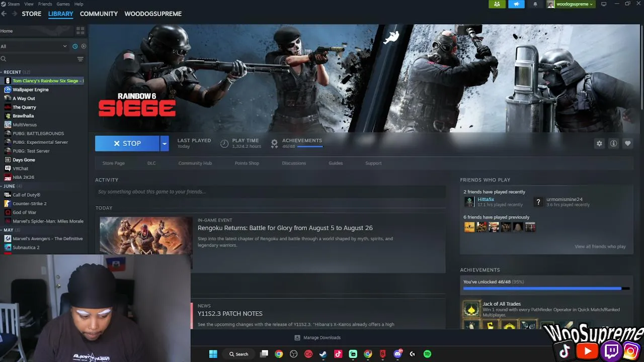This screenshot has height=362, width=644.
Task: Click the 46/48 unlocked achievements progress bar
Action: (546, 289)
